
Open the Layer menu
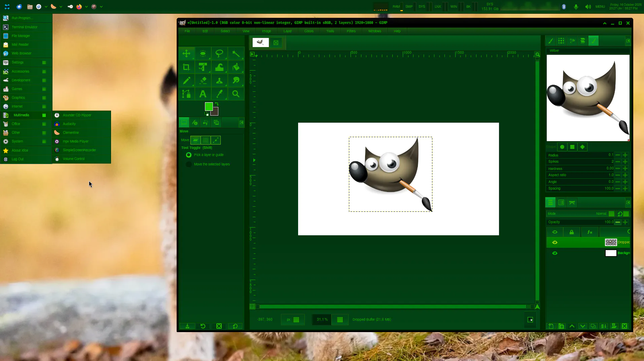[288, 31]
